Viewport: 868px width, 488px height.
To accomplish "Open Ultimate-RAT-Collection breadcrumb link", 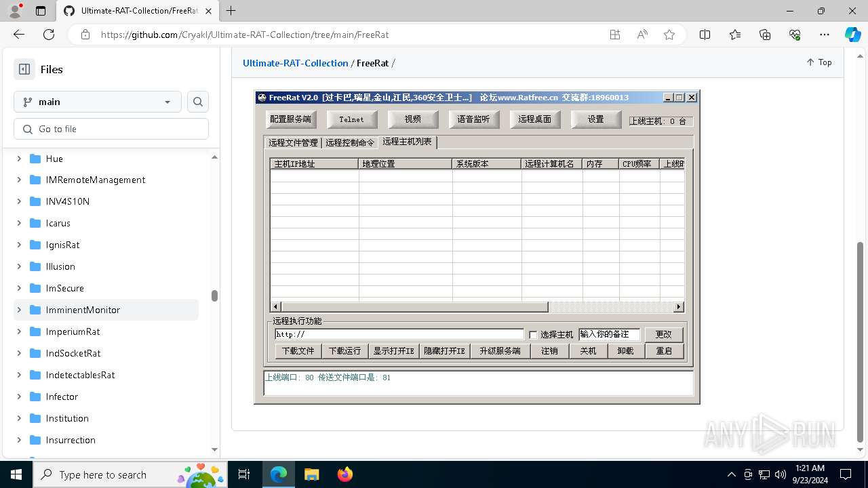I will click(x=296, y=63).
